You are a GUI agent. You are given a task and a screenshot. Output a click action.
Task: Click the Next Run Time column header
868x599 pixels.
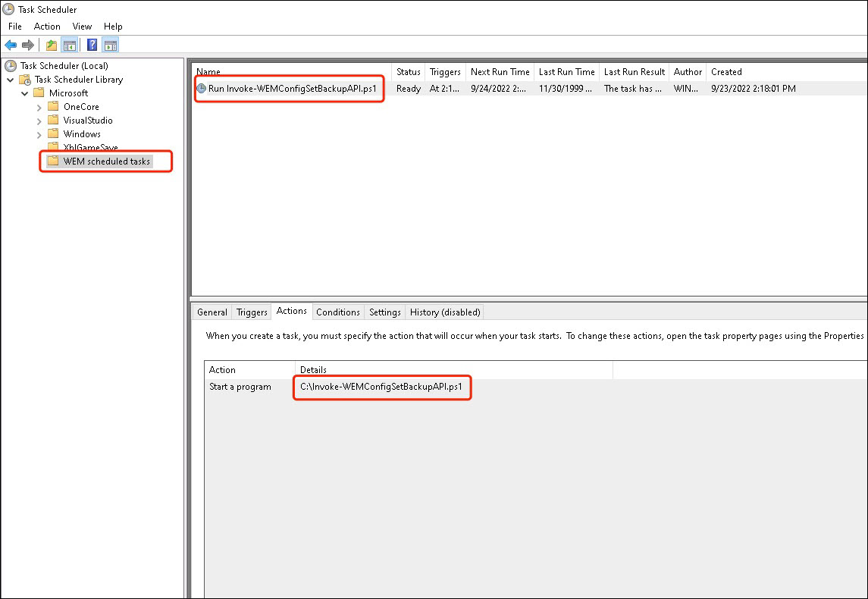point(500,72)
